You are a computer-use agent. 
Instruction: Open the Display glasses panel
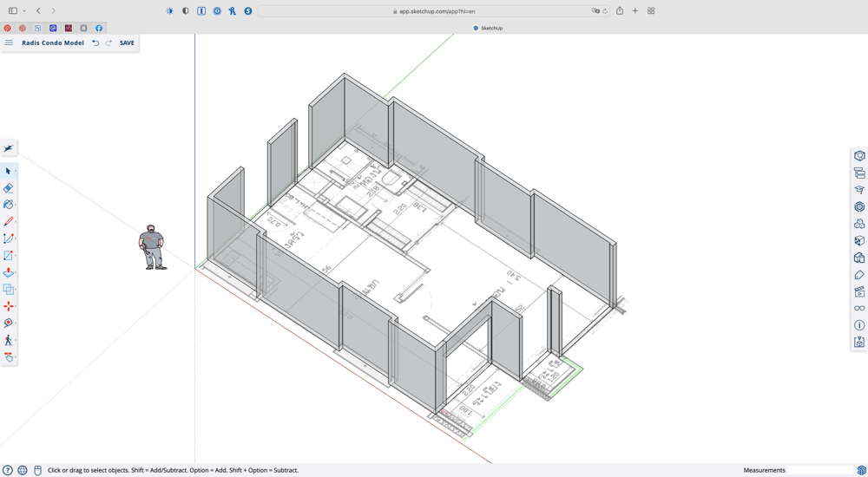[859, 308]
